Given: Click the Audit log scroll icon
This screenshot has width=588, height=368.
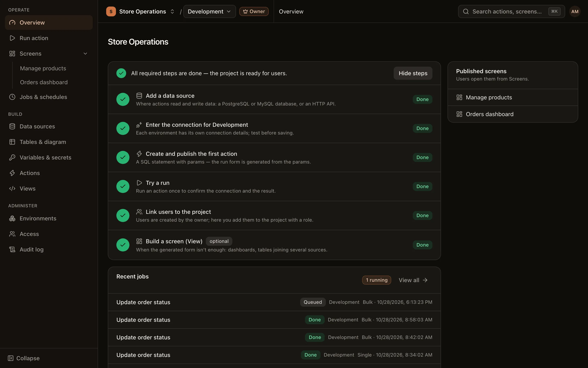Looking at the screenshot, I should click(12, 249).
